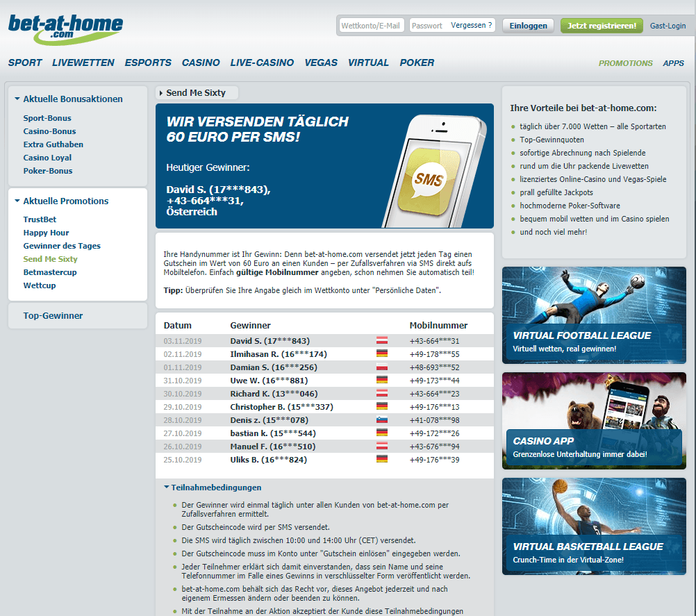Open the Virtual Football League banner
Image resolution: width=696 pixels, height=616 pixels.
pos(594,315)
